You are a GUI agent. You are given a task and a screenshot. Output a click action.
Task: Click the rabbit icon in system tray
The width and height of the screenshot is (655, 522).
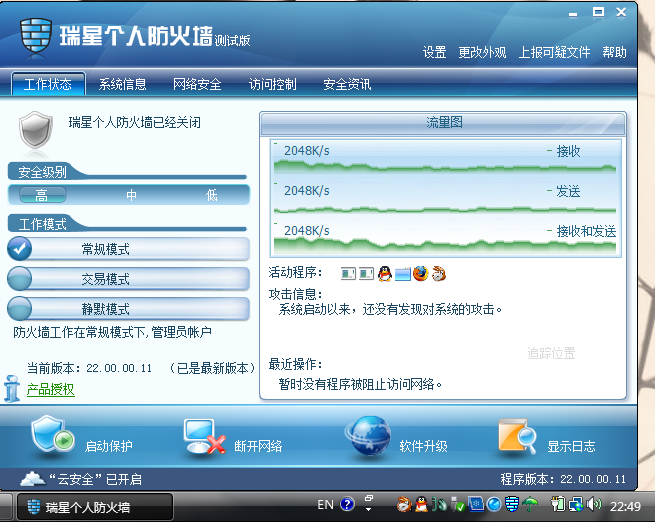[404, 504]
